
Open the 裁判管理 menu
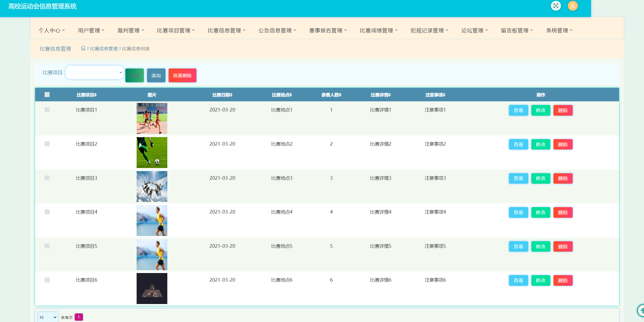coord(131,30)
